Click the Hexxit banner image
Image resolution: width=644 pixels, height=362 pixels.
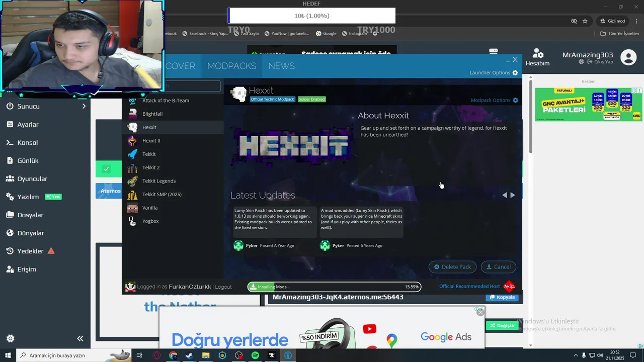[x=292, y=147]
